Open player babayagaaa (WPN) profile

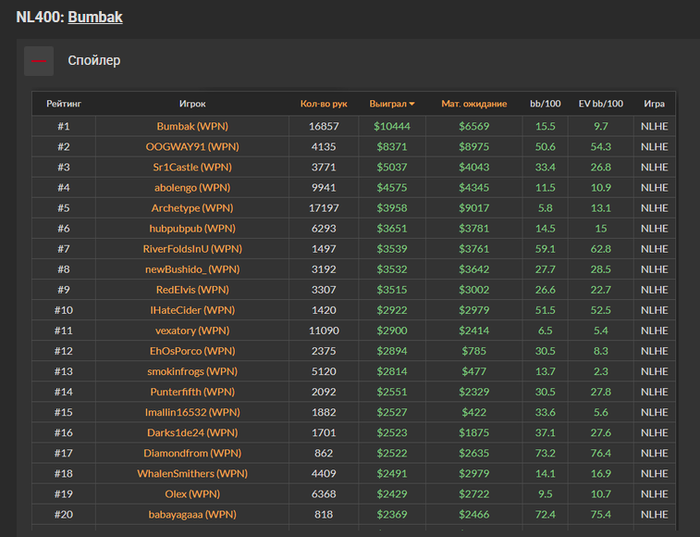[192, 515]
